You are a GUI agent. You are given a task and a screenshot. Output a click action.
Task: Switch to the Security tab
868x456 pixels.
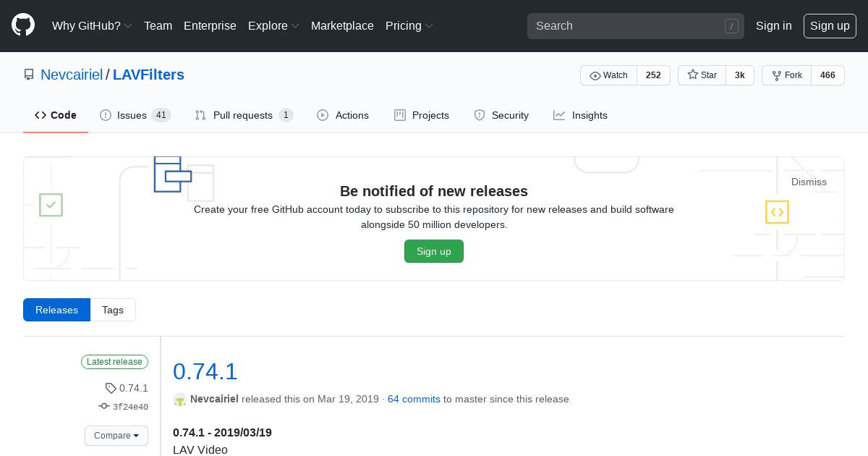[501, 115]
